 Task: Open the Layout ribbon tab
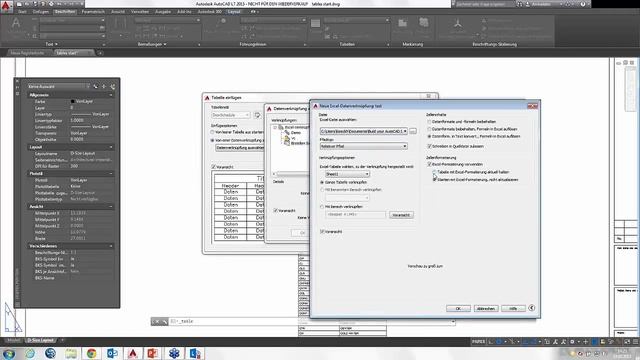234,12
